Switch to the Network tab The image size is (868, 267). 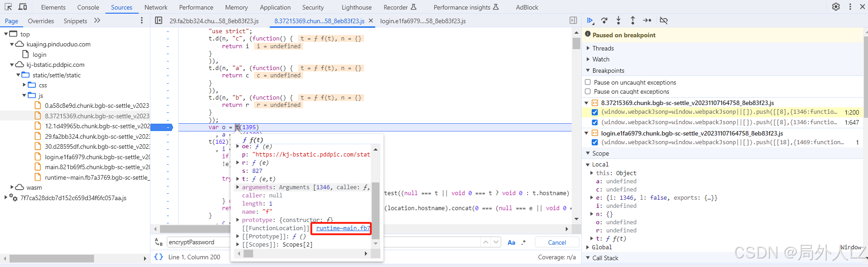(x=156, y=7)
